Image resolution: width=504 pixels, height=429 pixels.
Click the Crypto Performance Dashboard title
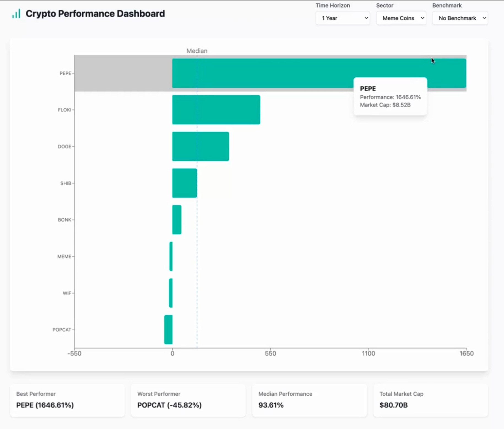95,14
